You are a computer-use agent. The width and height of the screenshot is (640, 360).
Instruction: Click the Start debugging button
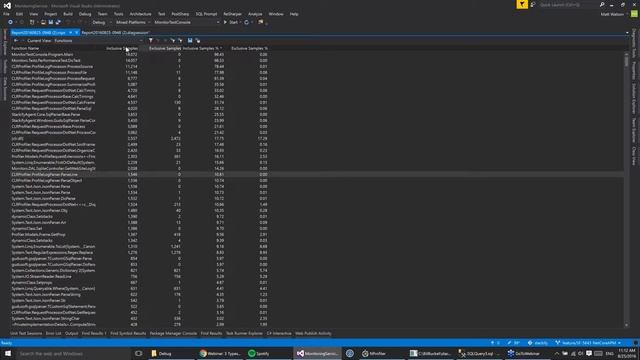point(231,22)
